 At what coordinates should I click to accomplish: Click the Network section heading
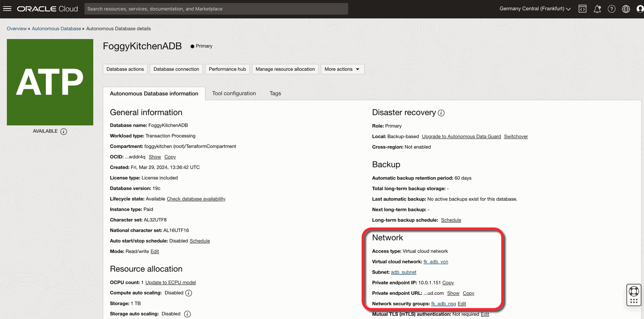387,237
